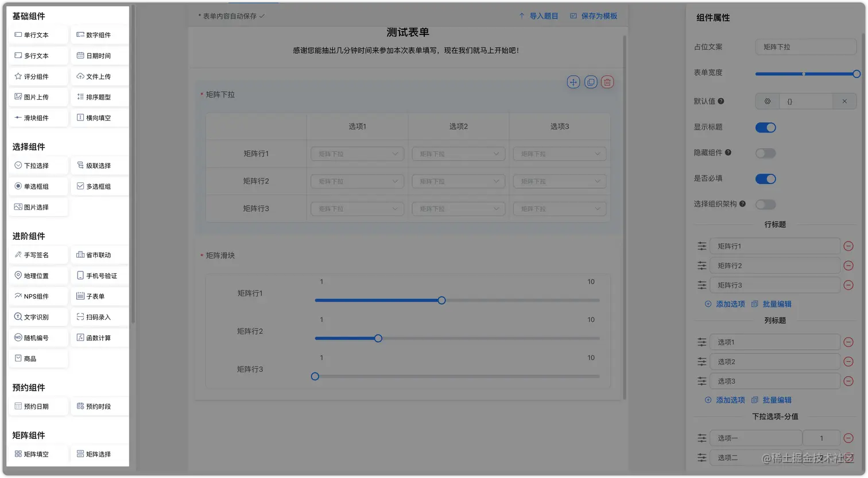Image resolution: width=868 pixels, height=478 pixels.
Task: Copy the 矩阵下拉 component
Action: click(x=590, y=82)
